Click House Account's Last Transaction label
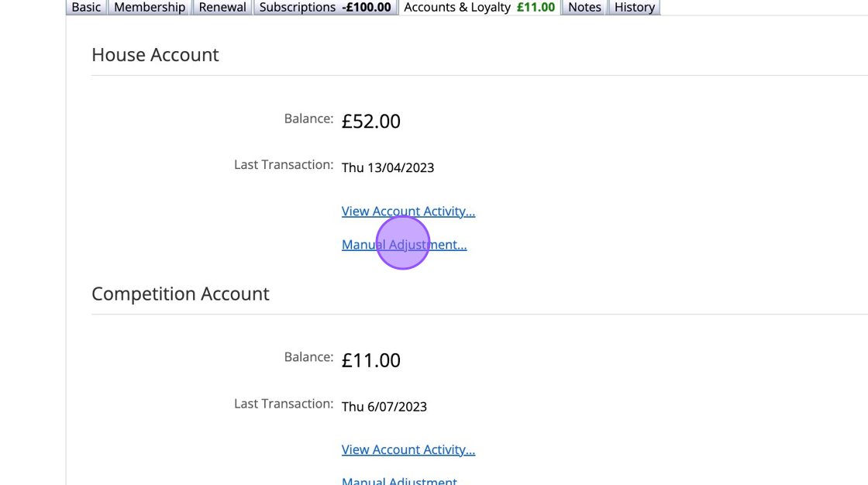Viewport: 868px width, 485px height. [x=283, y=165]
